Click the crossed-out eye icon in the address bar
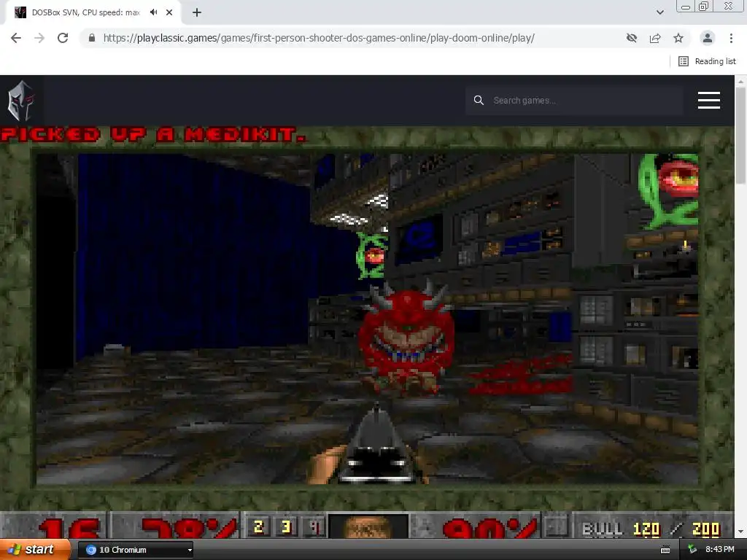 pos(632,38)
